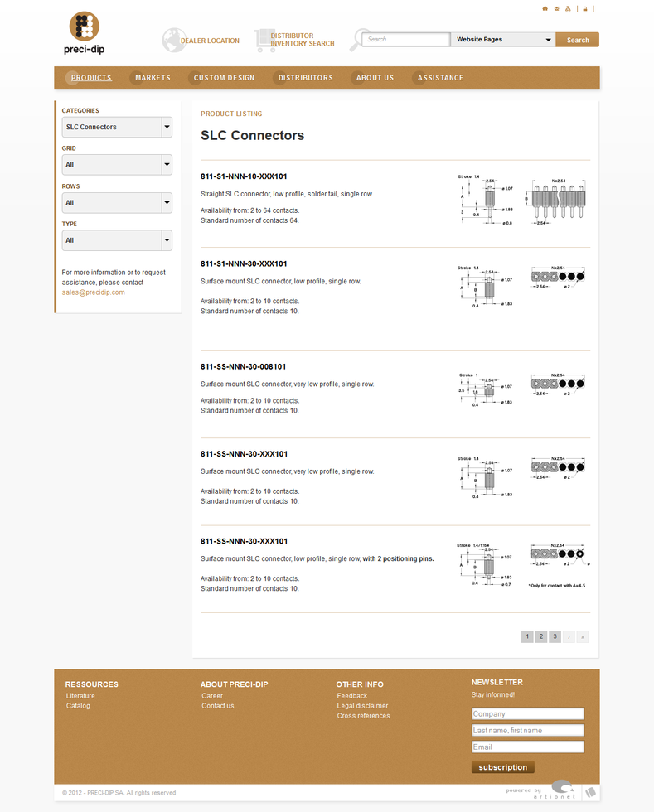Click side-view drawing of 811-S1-NNN-30-XXX101
Viewport: 654px width, 812px height.
pyautogui.click(x=485, y=287)
